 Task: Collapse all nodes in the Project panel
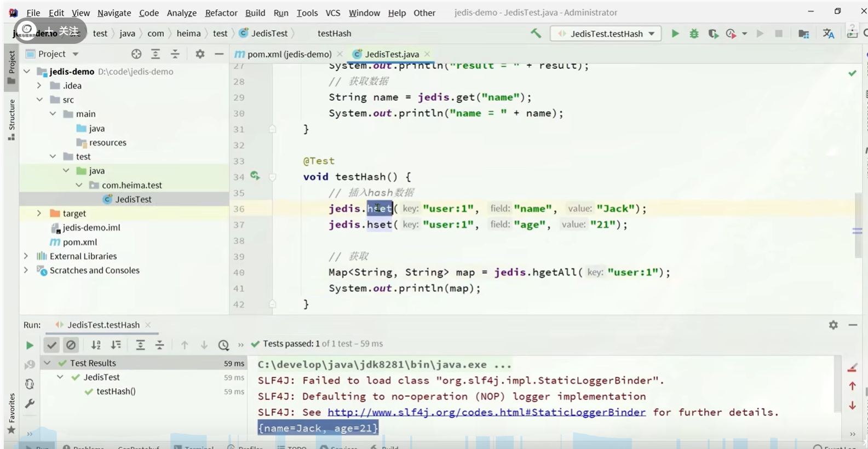(175, 54)
